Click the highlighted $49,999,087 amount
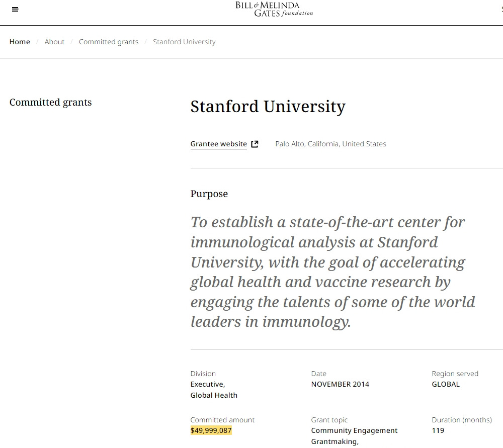Viewport: 503px width, 448px height. point(211,430)
